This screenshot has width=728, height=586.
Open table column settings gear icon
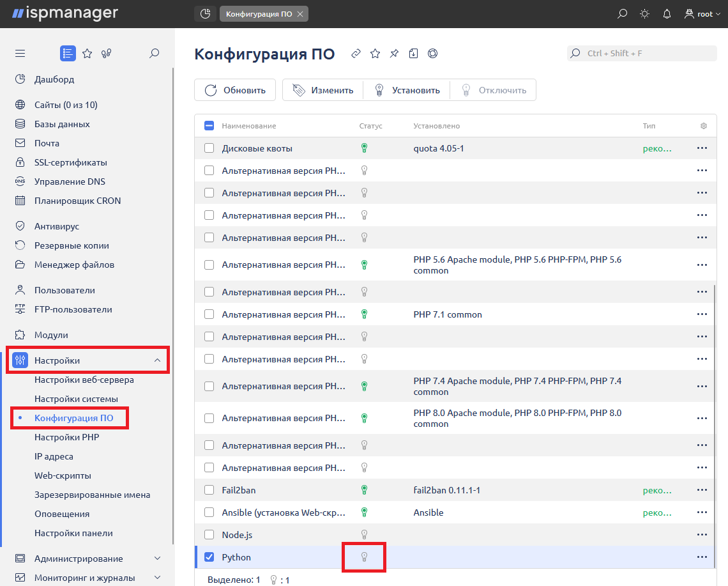pos(704,126)
